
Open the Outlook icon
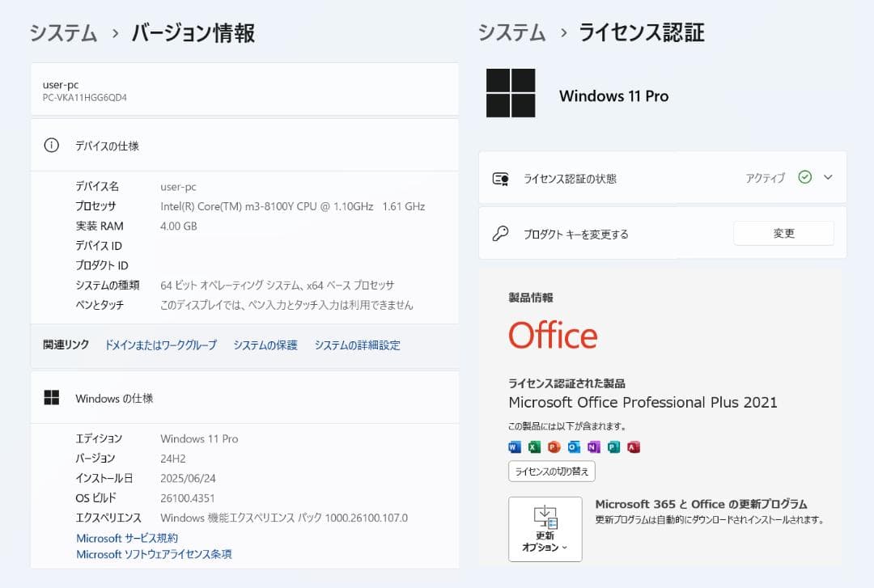(574, 446)
